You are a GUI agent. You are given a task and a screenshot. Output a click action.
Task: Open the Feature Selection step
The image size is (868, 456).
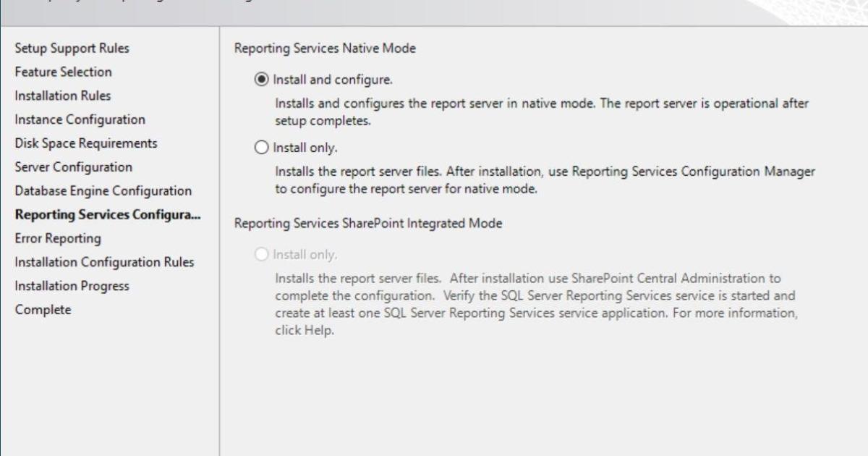coord(63,72)
